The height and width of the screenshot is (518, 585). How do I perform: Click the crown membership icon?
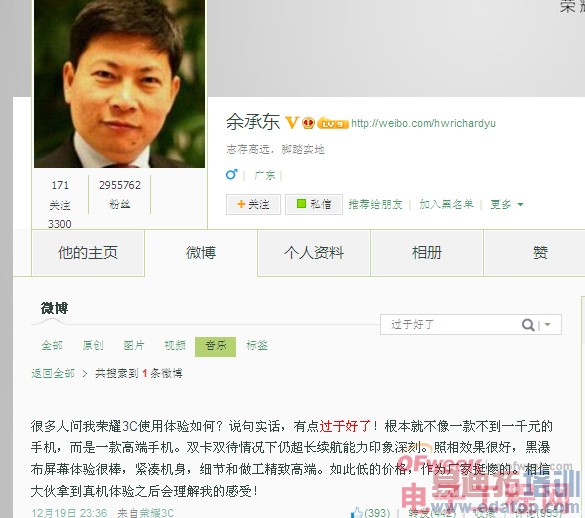(x=308, y=123)
